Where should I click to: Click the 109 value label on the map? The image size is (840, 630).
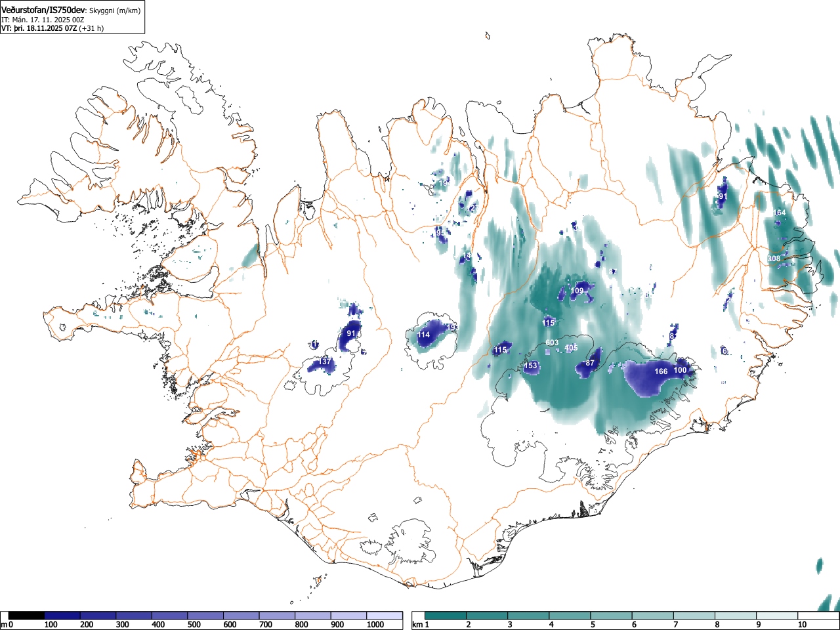click(577, 291)
